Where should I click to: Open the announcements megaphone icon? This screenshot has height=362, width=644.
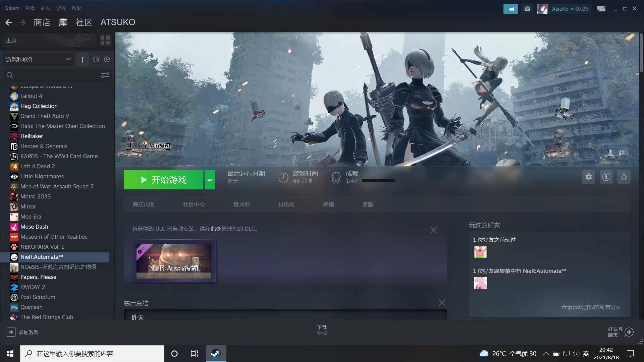(510, 8)
